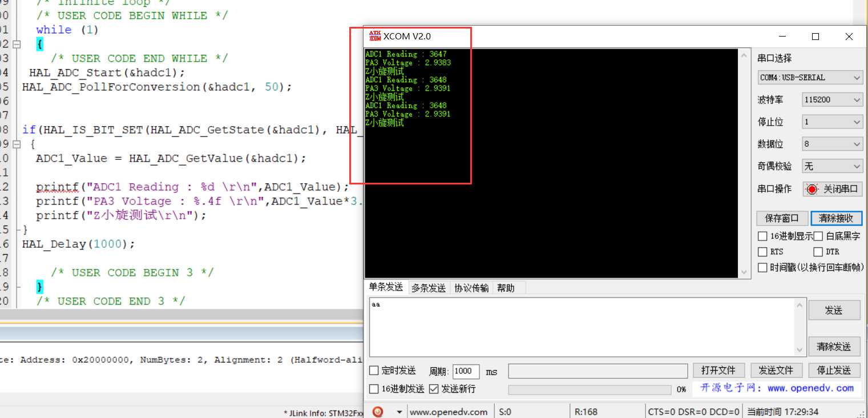Click the ADC1_Value = HAL_ADC_GetValue line
This screenshot has width=868, height=418.
pyautogui.click(x=171, y=158)
